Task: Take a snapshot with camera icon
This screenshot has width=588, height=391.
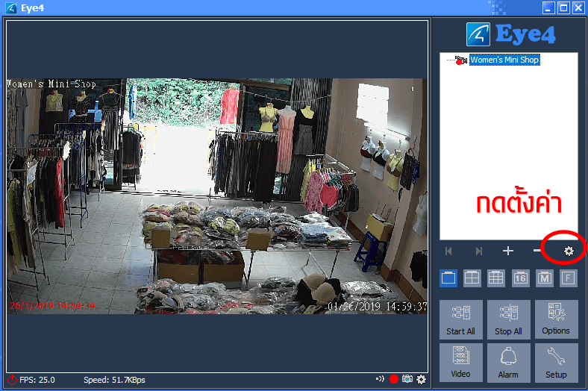Action: point(407,379)
